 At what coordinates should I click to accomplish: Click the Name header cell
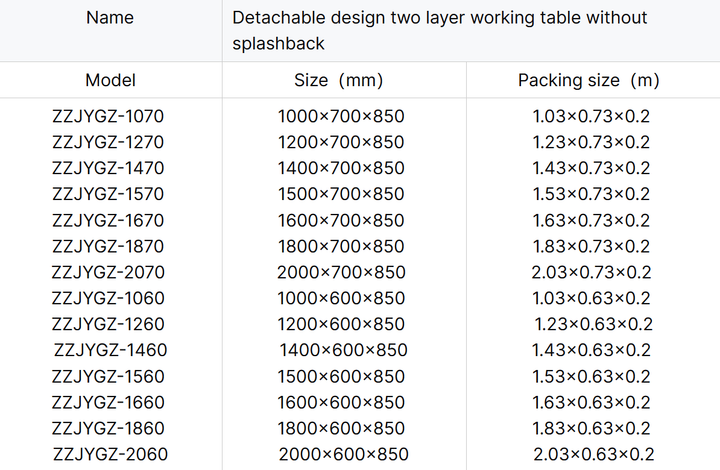pyautogui.click(x=110, y=18)
